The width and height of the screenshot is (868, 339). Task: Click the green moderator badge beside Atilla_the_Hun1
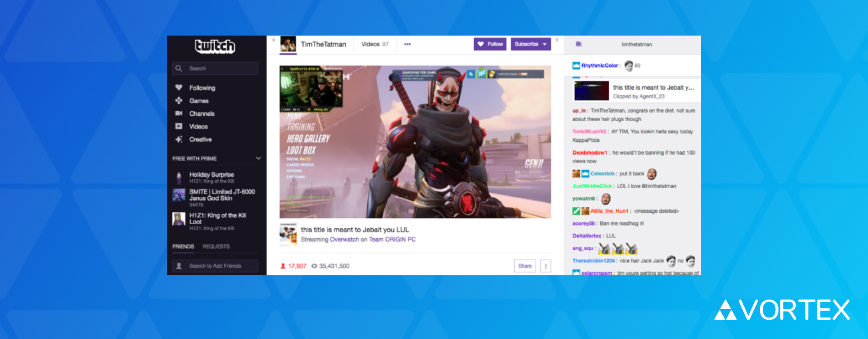coord(576,211)
